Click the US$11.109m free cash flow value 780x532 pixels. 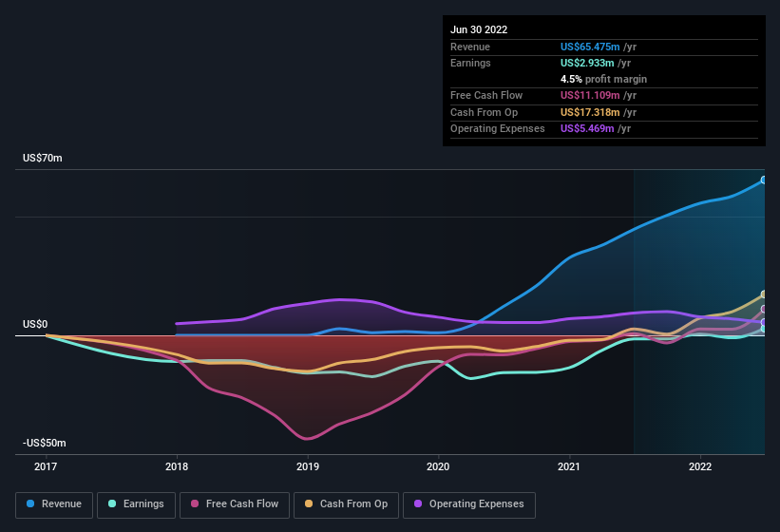[590, 95]
